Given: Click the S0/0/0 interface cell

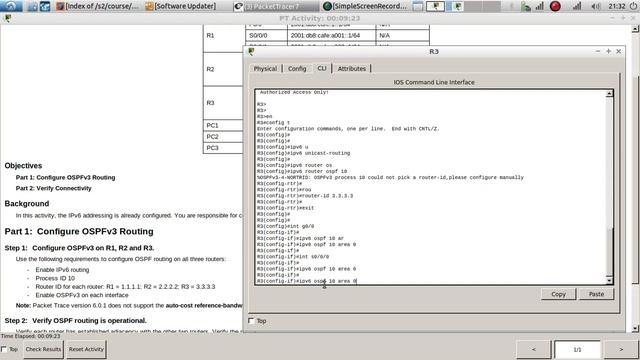Looking at the screenshot, I should (267, 36).
